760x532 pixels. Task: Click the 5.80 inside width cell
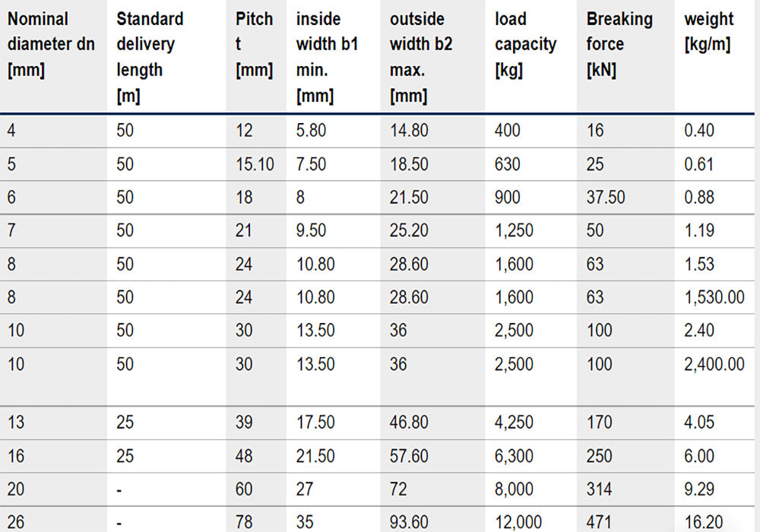[x=311, y=131]
